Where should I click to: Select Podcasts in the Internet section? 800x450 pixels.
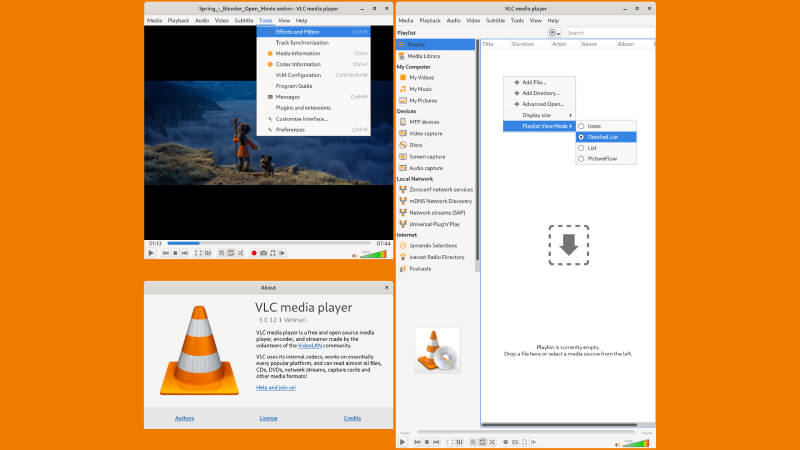[x=420, y=268]
